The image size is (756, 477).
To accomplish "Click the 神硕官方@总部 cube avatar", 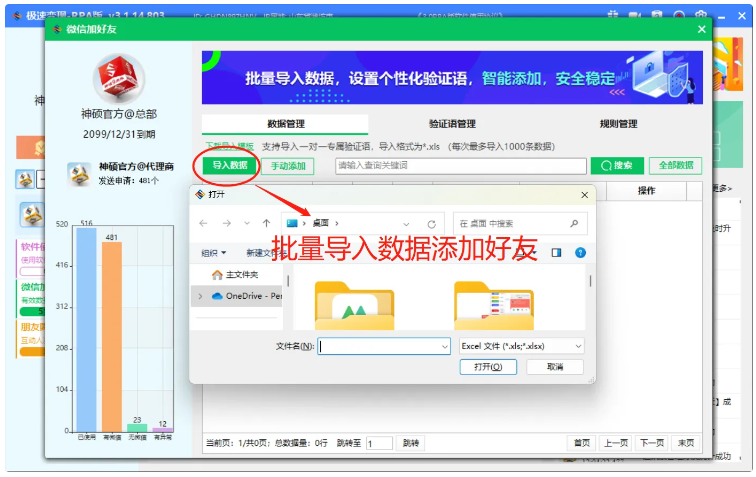I will pos(119,79).
